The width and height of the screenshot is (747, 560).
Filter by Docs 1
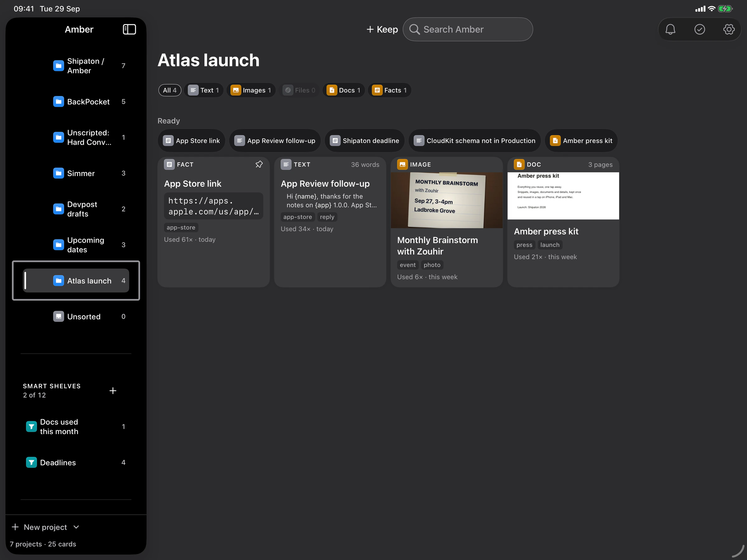pyautogui.click(x=343, y=90)
